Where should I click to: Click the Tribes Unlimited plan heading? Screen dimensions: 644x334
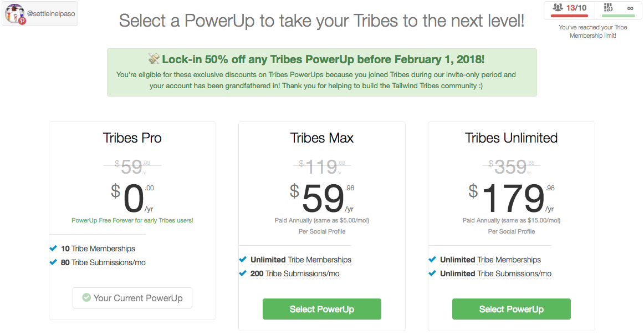511,138
